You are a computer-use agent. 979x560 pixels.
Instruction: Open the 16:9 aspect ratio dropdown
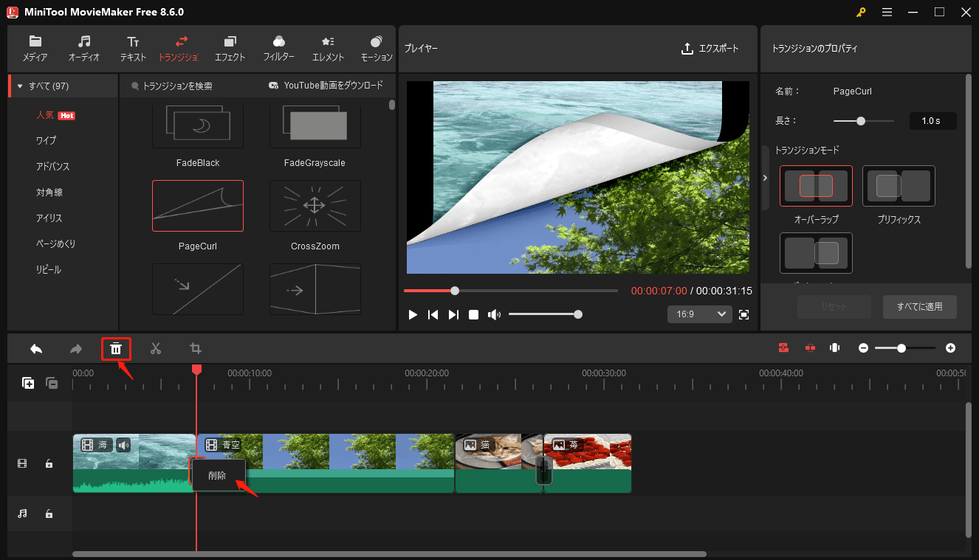699,314
